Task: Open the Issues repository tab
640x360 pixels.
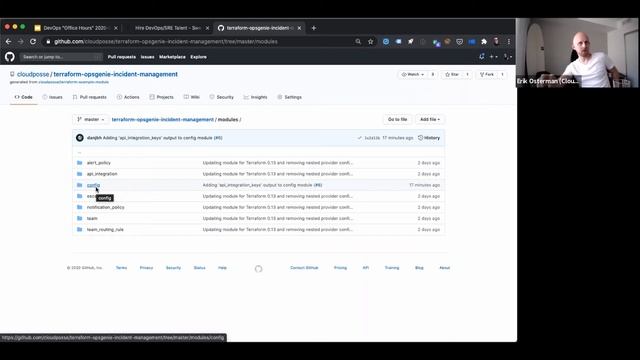Action: tap(53, 97)
